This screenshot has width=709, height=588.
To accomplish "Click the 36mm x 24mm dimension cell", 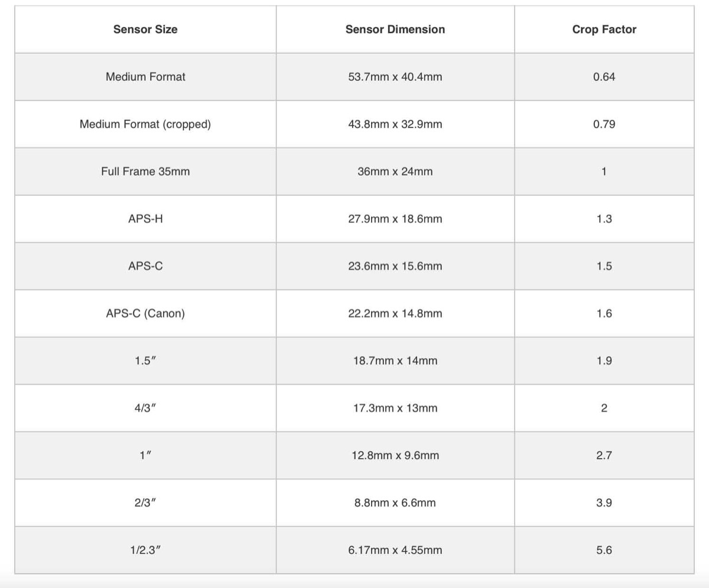I will click(395, 172).
